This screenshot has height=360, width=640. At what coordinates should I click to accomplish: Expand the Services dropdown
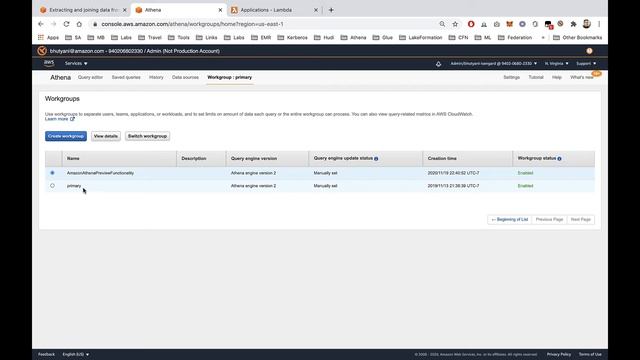pos(76,63)
